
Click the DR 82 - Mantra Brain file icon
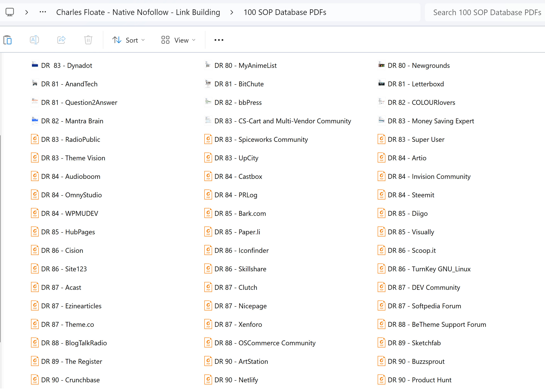point(35,121)
